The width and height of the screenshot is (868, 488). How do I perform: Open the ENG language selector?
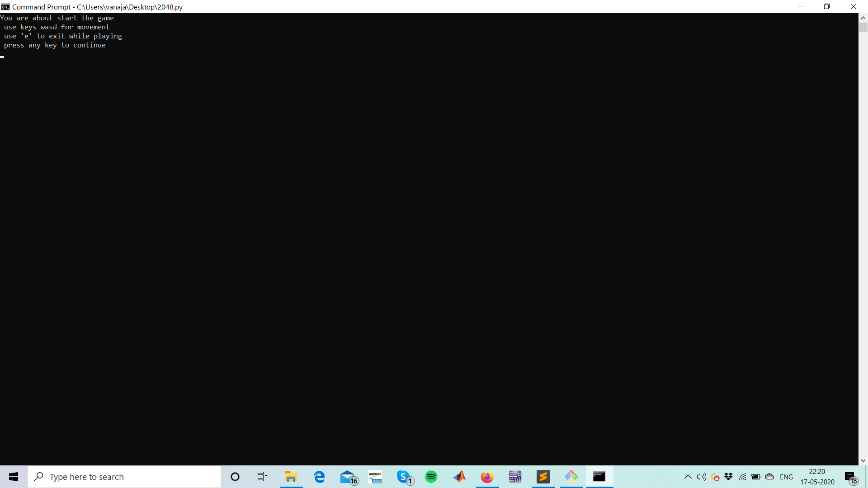tap(786, 477)
